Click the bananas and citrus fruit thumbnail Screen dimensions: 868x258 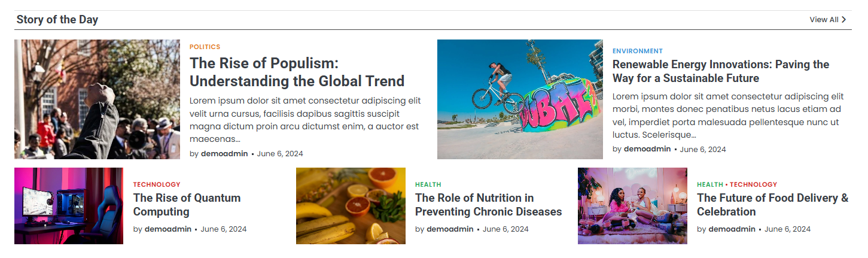coord(351,206)
